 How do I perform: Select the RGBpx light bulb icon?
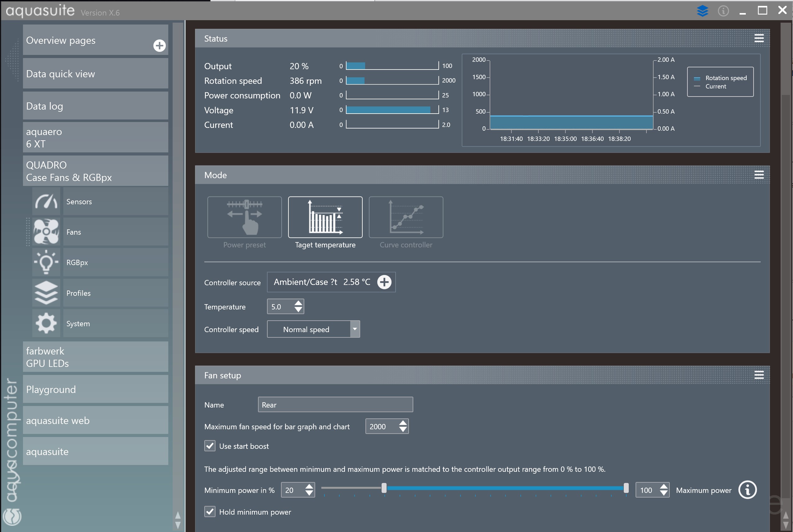[46, 262]
